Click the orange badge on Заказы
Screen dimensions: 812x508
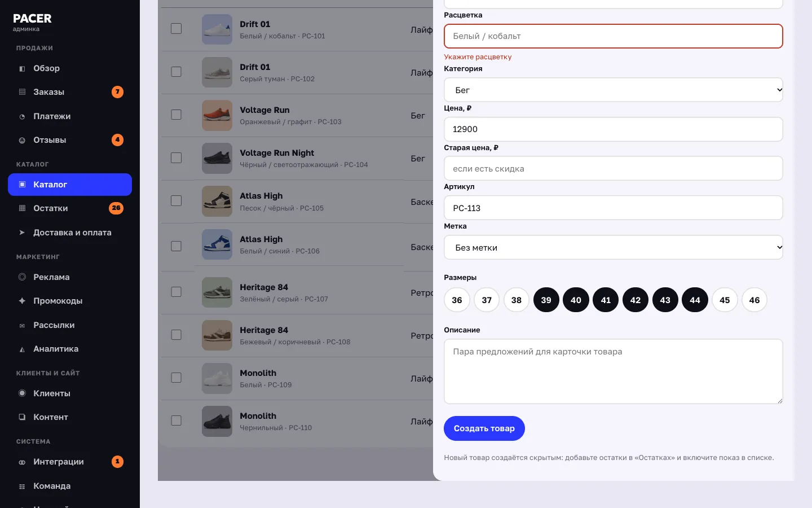click(x=117, y=92)
